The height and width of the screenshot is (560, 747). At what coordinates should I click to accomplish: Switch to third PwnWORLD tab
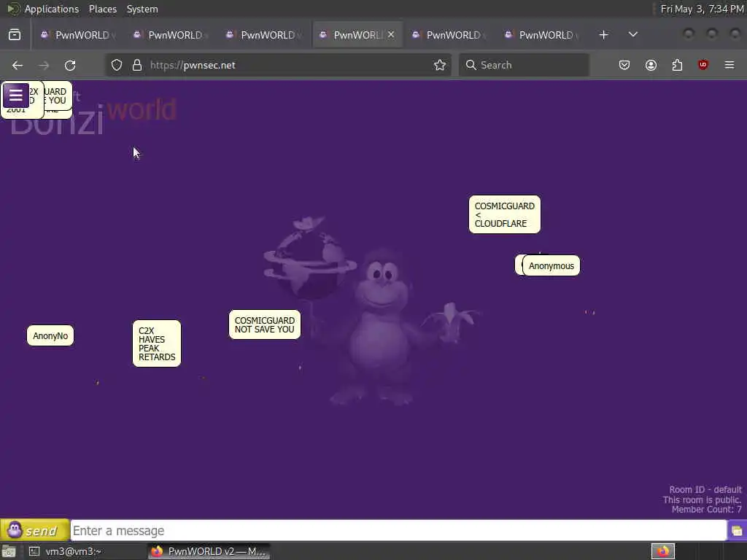(263, 35)
